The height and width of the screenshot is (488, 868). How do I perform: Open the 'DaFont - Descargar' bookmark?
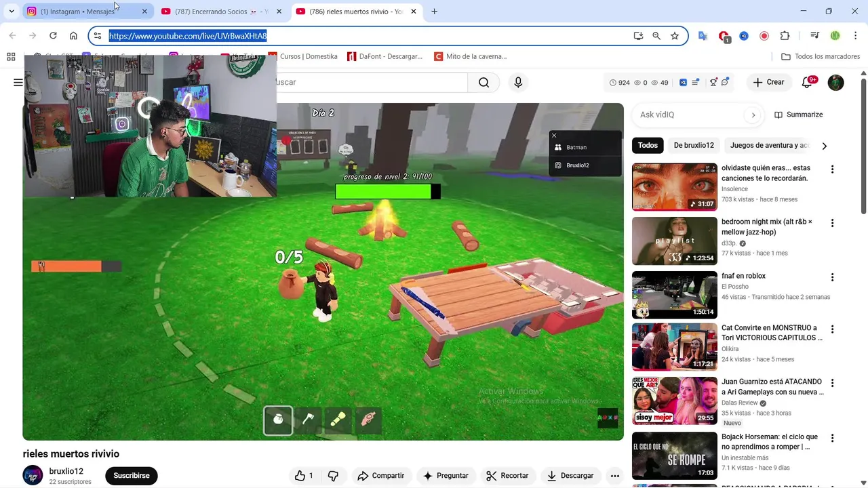[x=385, y=57]
